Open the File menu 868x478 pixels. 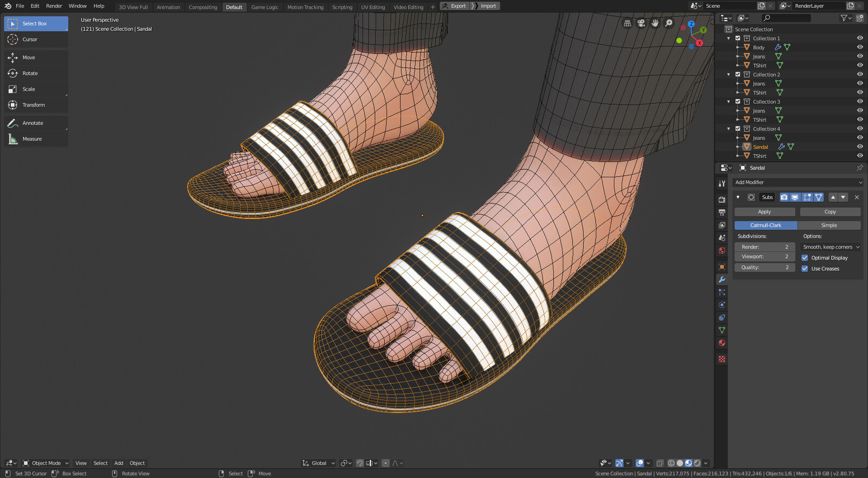(20, 6)
